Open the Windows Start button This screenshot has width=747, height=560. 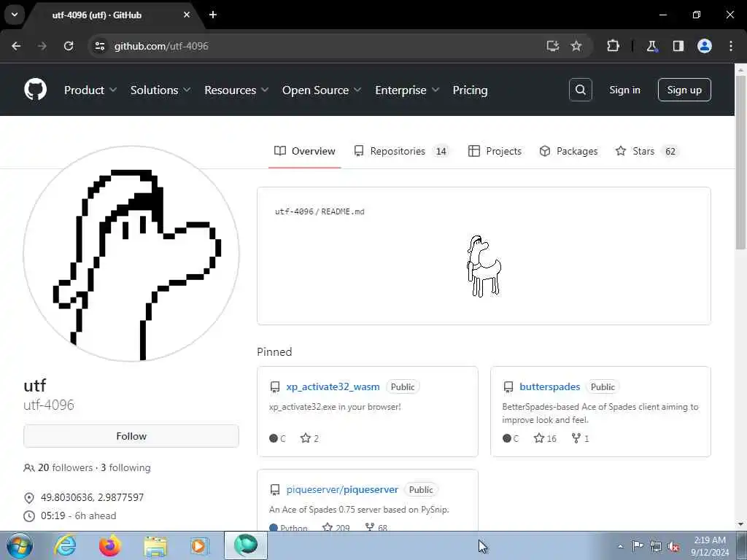(x=20, y=545)
